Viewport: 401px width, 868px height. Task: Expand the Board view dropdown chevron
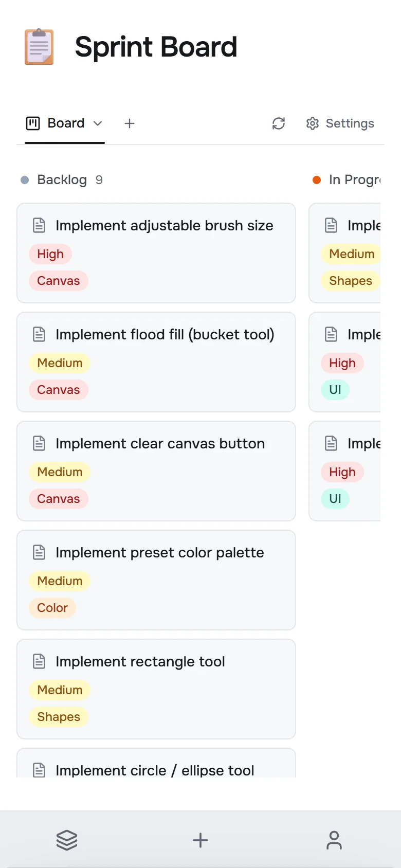(98, 123)
